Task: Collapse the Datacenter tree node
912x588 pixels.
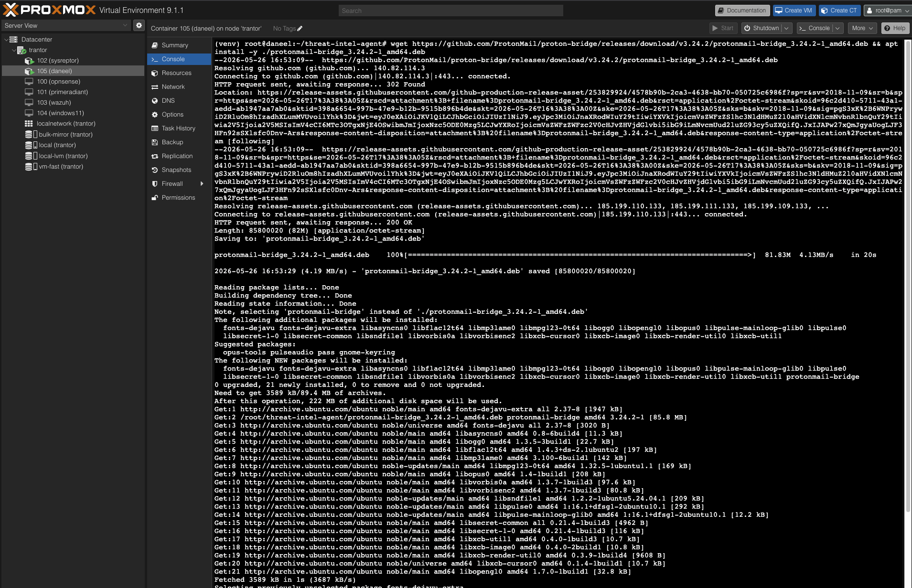Action: click(6, 40)
